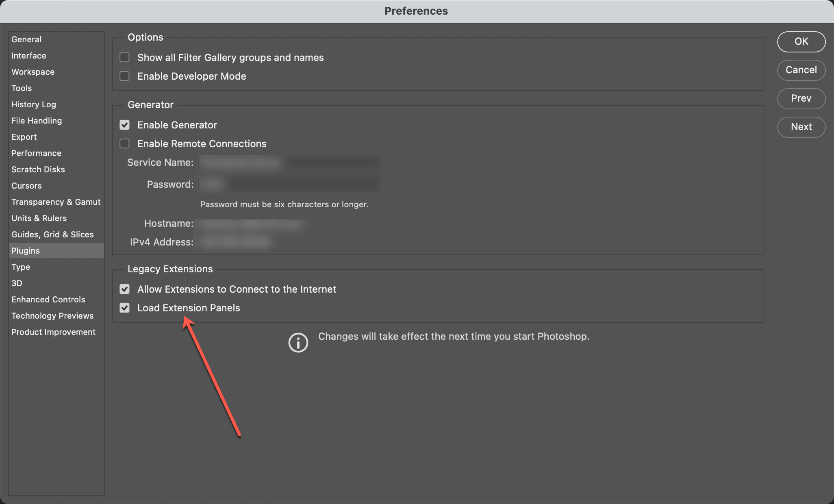Open the Scratch Disks settings
Viewport: 834px width, 504px height.
point(38,169)
